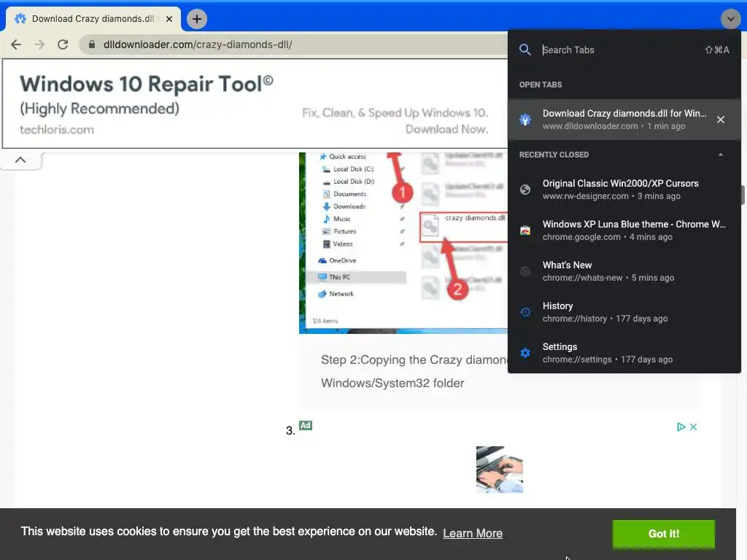Click the address bar URL text

pos(198,44)
